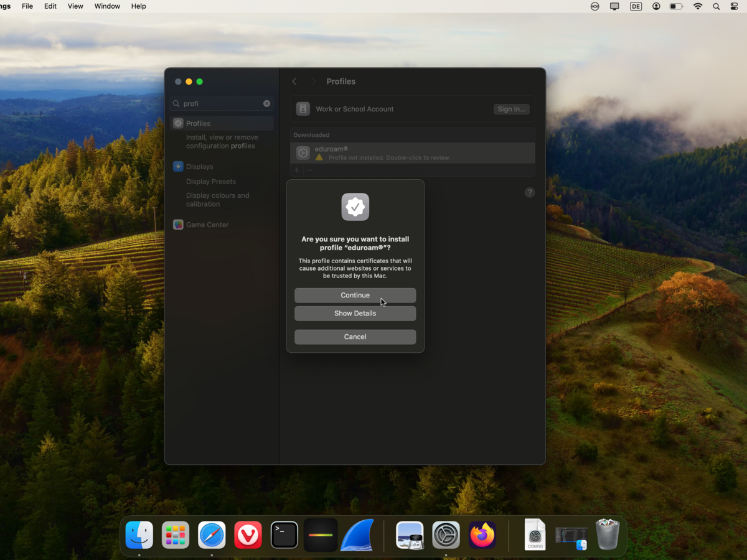This screenshot has height=560, width=747.
Task: Open Vivaldi browser in the Dock
Action: click(x=248, y=534)
